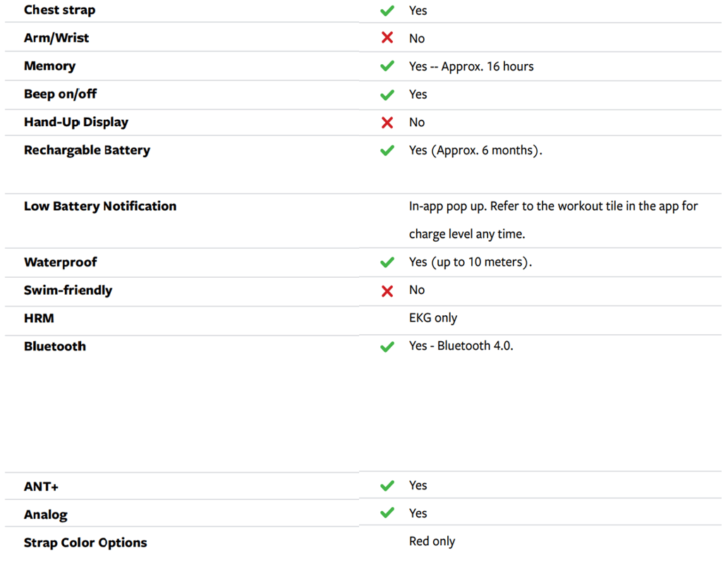The image size is (728, 588).
Task: Click 'Yes (up to 10 meters).' text
Action: tap(470, 262)
